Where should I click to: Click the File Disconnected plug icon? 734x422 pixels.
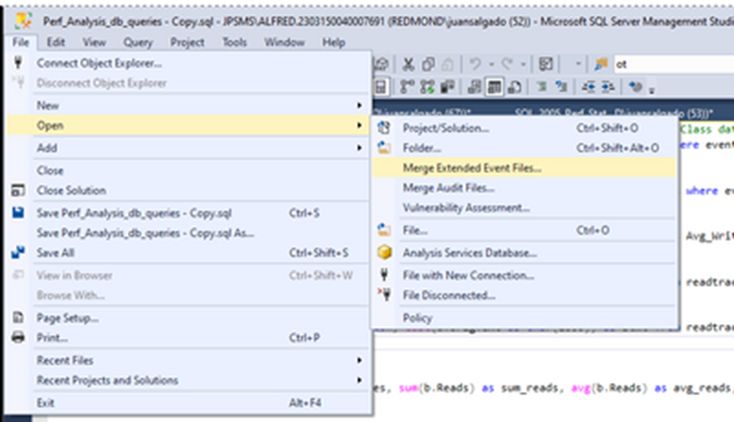pos(384,295)
